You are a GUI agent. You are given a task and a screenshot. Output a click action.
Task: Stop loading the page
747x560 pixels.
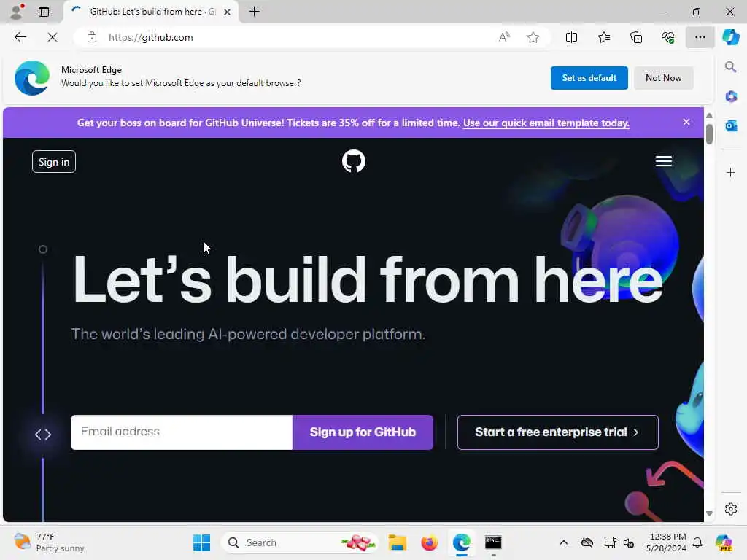click(53, 37)
